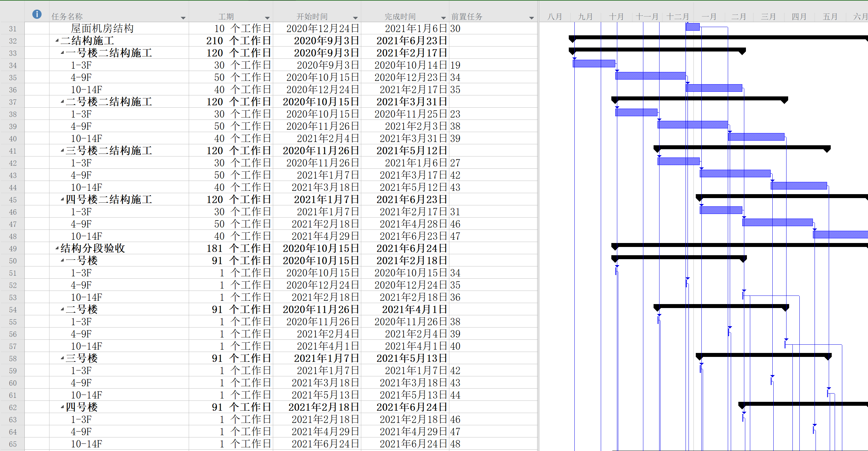Select row header number 31

coord(13,29)
